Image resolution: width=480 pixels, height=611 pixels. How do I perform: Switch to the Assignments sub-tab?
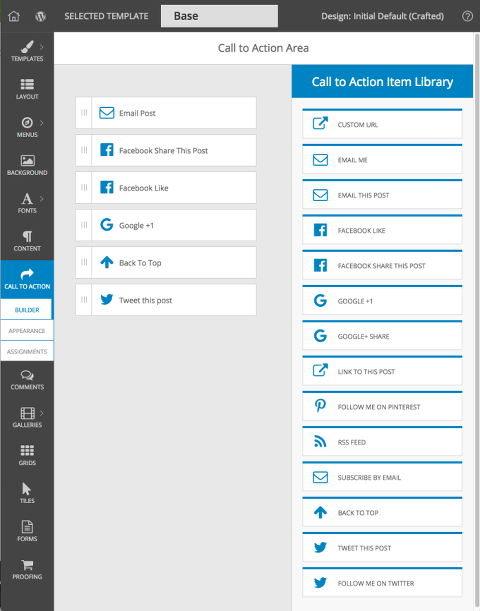coord(27,351)
